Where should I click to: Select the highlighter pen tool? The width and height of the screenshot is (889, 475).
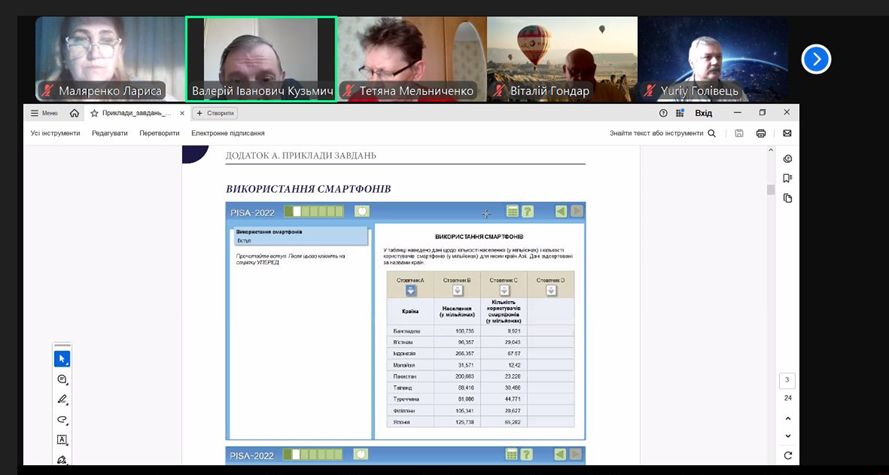62,400
